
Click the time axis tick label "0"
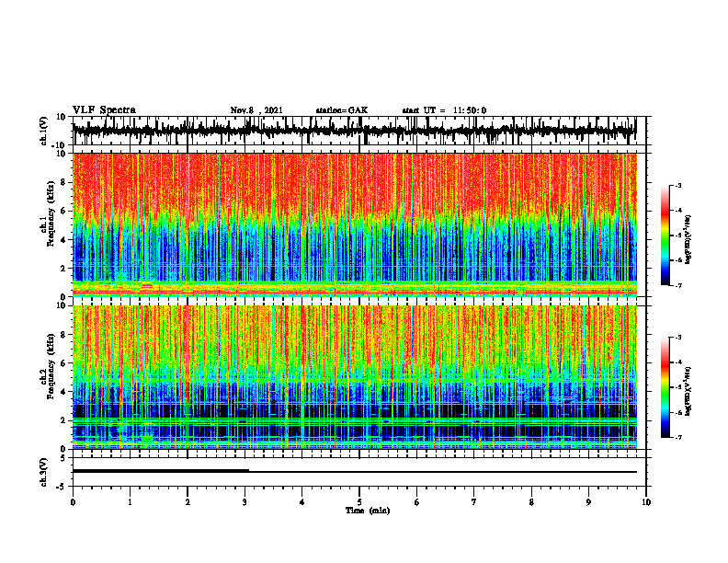[x=73, y=502]
